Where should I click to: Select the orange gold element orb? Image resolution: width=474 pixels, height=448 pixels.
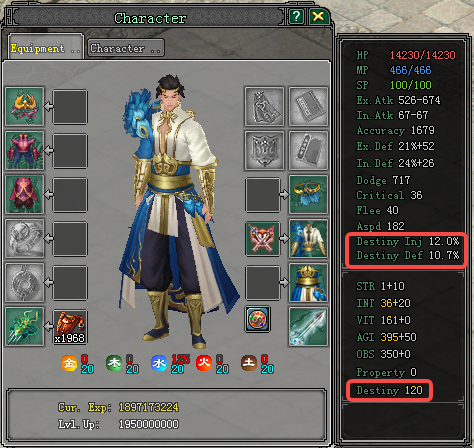(69, 363)
